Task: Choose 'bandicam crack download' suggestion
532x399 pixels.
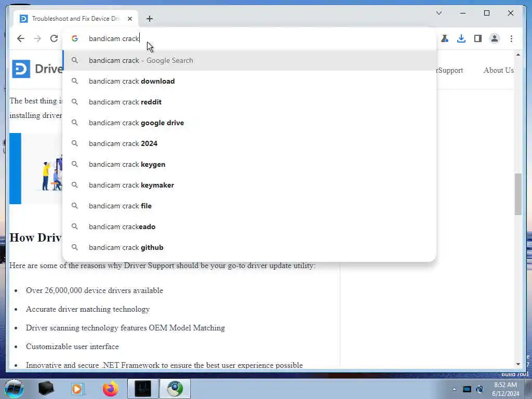Action: tap(249, 81)
